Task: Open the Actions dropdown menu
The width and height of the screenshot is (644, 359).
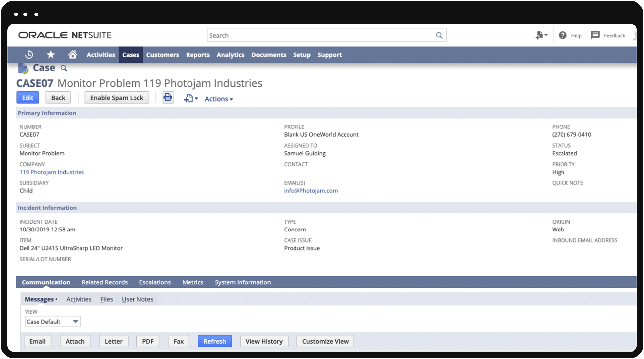Action: pos(218,98)
